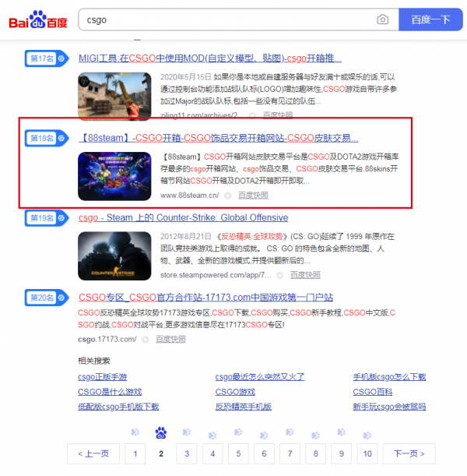
Task: Jump to results page 6
Action: coord(264,453)
